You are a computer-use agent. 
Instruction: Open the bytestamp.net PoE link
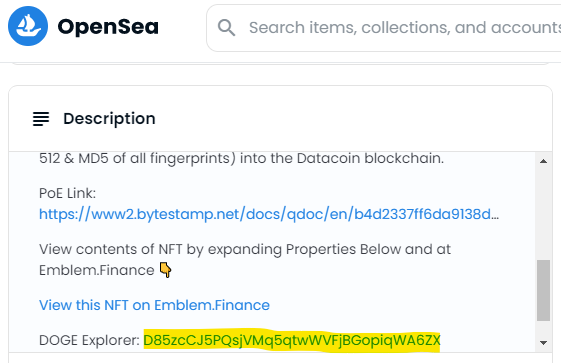click(x=269, y=214)
